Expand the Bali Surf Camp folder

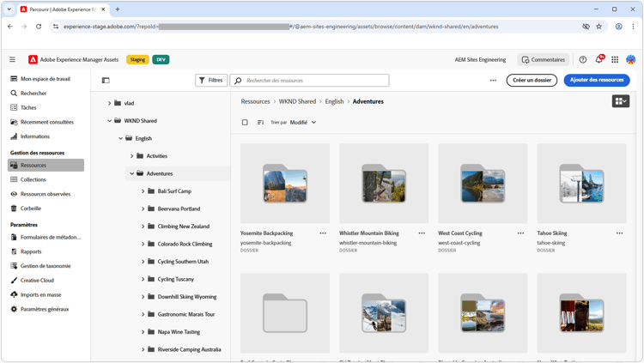tap(143, 191)
